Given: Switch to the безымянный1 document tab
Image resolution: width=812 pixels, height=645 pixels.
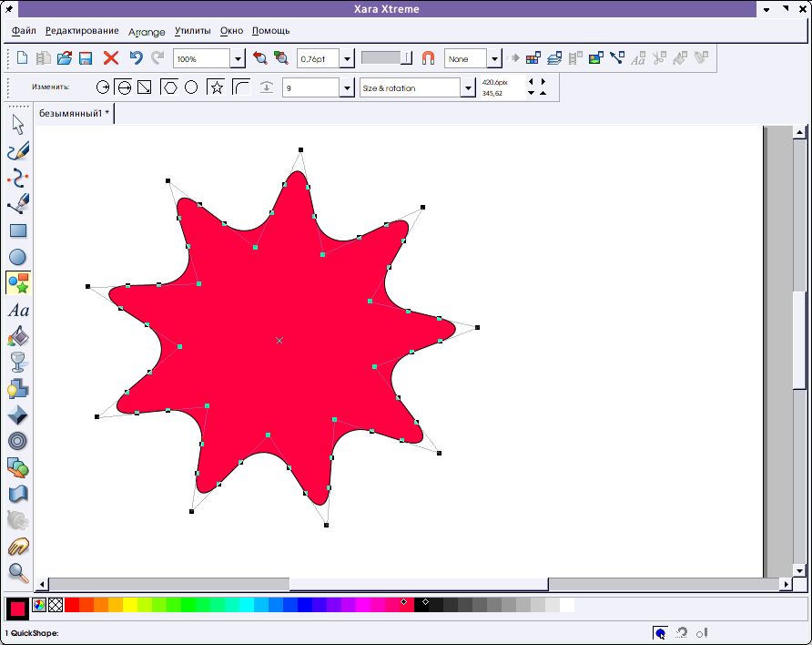Looking at the screenshot, I should click(74, 114).
